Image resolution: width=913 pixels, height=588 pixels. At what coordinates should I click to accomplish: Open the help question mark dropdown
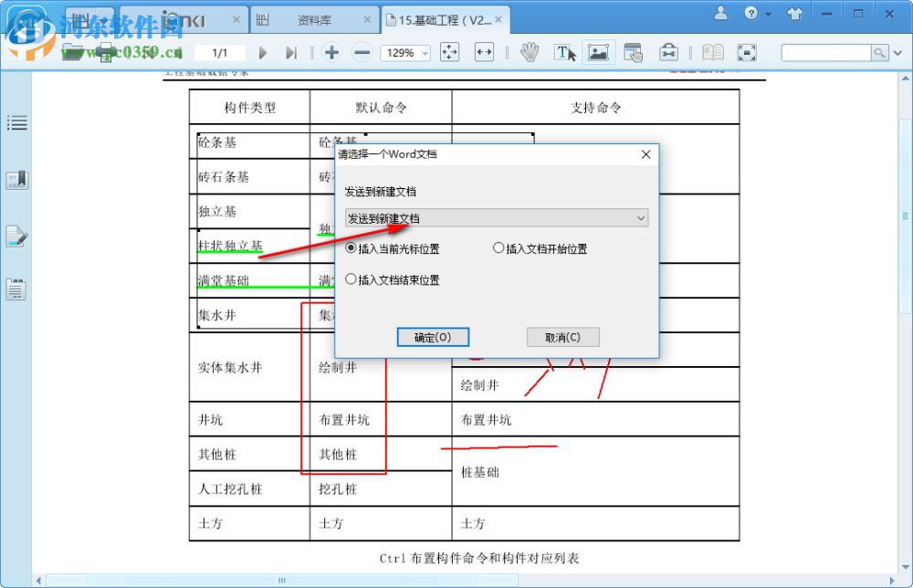pyautogui.click(x=756, y=13)
